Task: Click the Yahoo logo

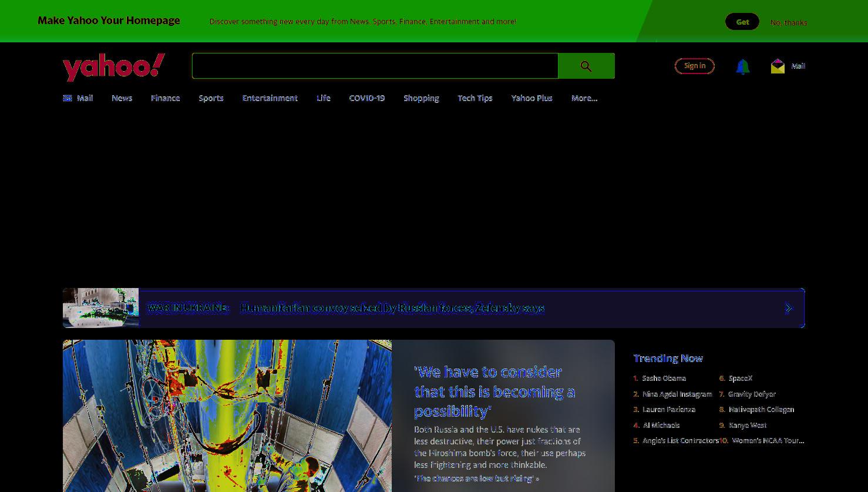Action: pyautogui.click(x=114, y=67)
